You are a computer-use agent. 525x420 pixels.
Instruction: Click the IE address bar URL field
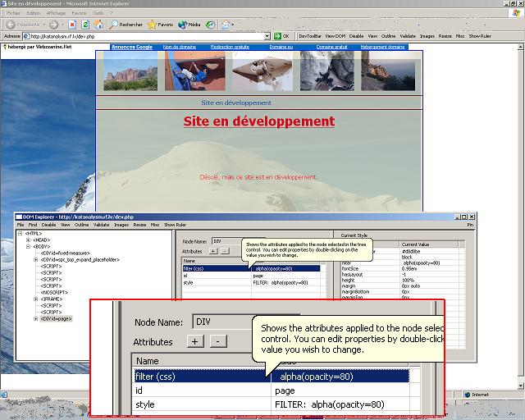pos(146,36)
